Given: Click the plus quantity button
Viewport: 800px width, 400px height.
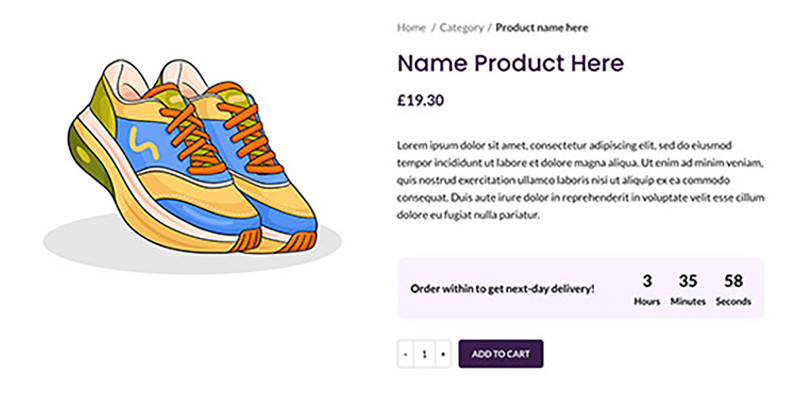Looking at the screenshot, I should tap(442, 354).
